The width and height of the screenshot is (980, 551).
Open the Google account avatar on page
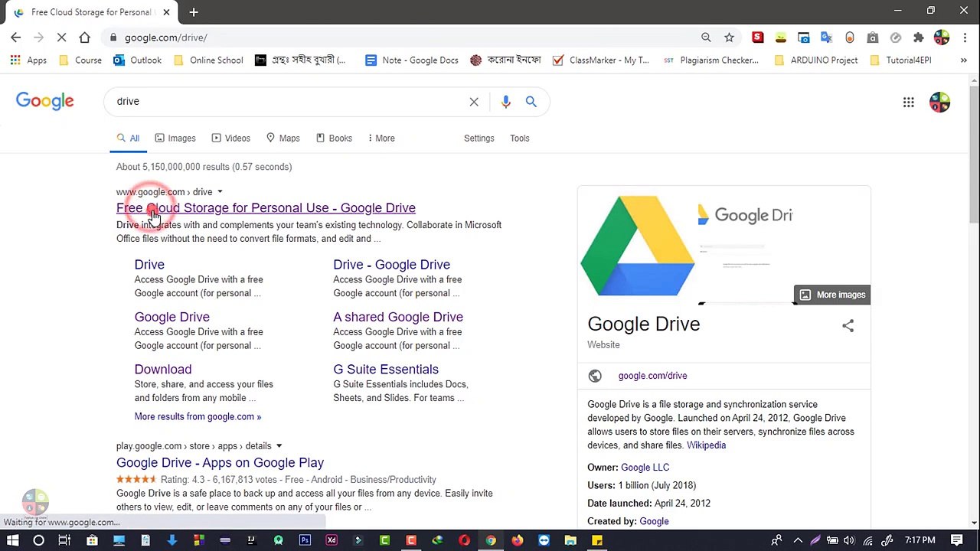[939, 102]
